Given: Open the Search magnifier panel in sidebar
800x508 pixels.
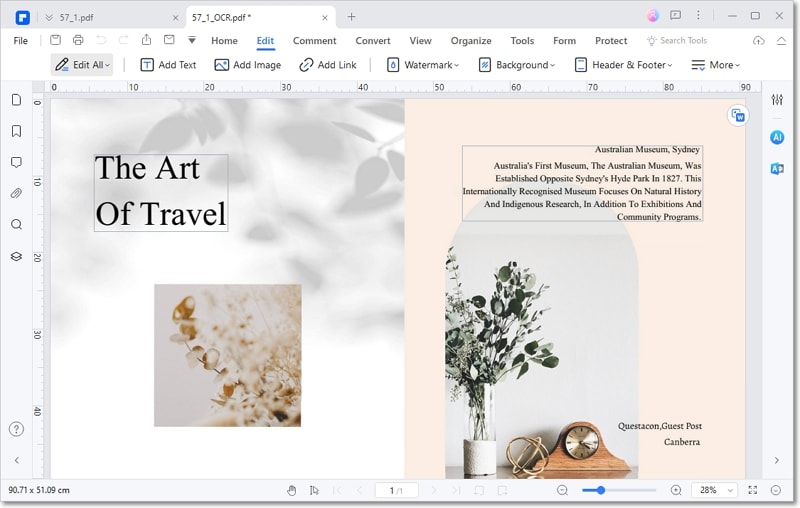Looking at the screenshot, I should coord(16,224).
